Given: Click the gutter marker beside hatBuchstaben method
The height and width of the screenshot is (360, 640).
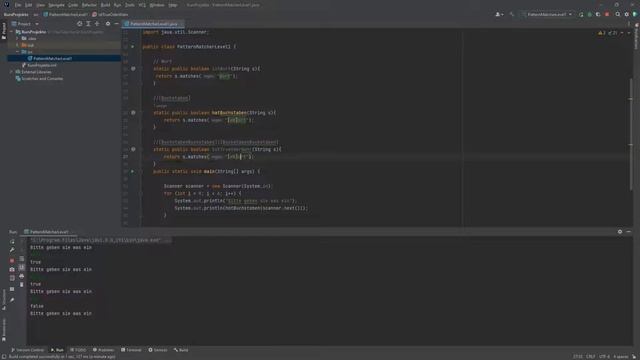Looking at the screenshot, I should (133, 113).
